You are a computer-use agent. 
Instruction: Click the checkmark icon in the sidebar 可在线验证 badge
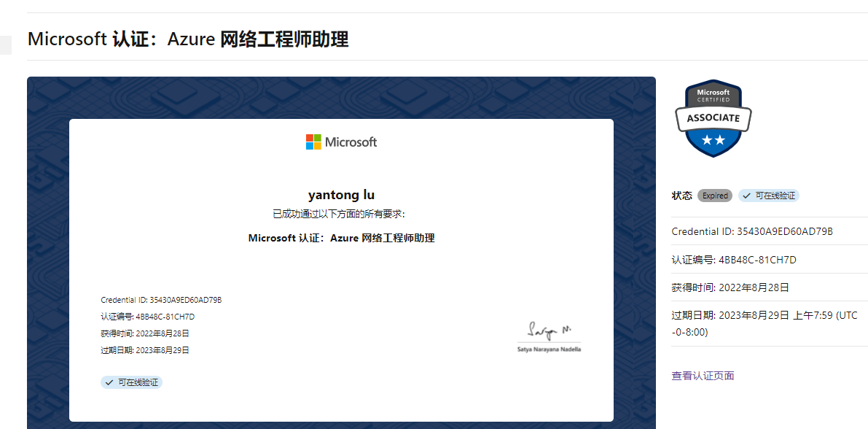click(747, 196)
